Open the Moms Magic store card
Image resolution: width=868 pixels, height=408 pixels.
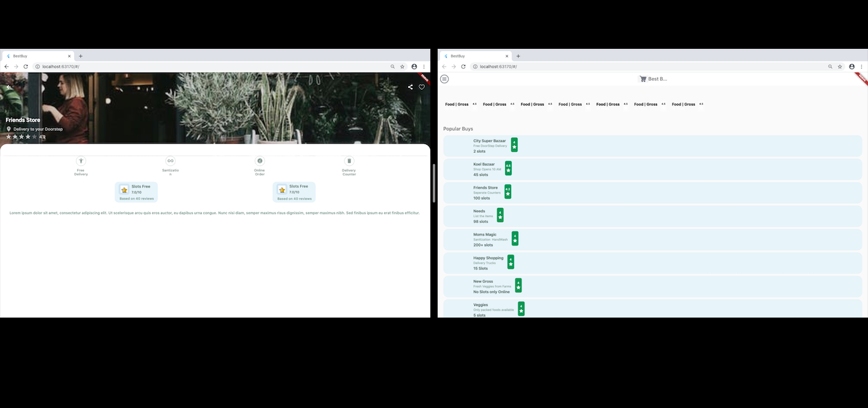coord(653,240)
